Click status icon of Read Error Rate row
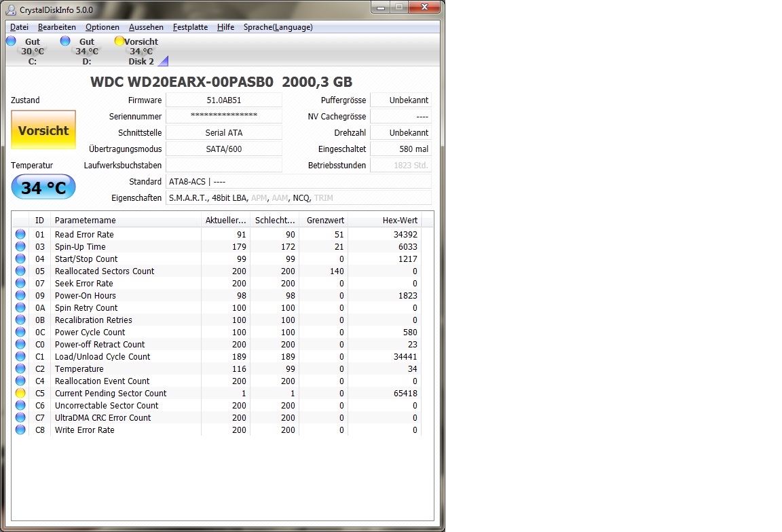This screenshot has width=782, height=532. tap(20, 234)
